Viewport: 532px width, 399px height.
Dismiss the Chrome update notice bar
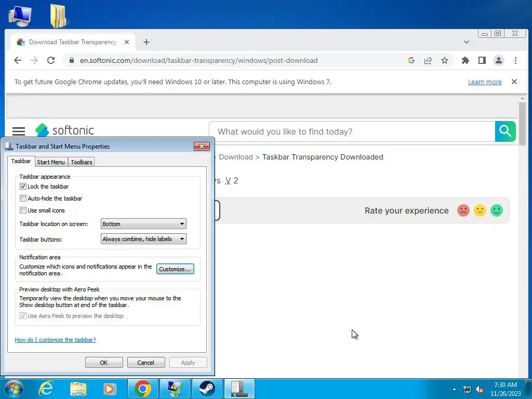click(x=514, y=82)
